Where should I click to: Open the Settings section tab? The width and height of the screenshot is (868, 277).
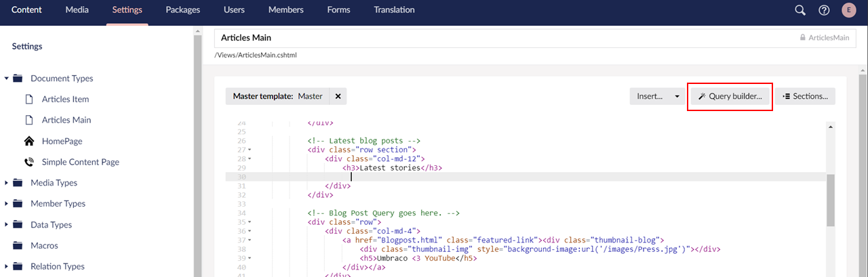click(x=127, y=10)
